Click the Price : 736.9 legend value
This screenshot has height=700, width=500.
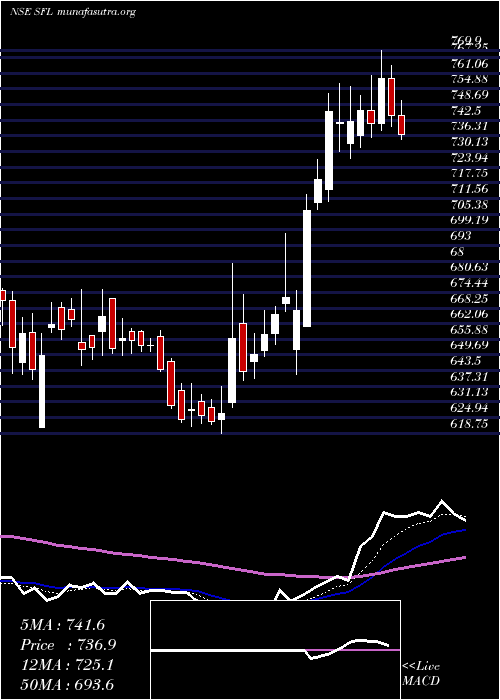pyautogui.click(x=68, y=645)
